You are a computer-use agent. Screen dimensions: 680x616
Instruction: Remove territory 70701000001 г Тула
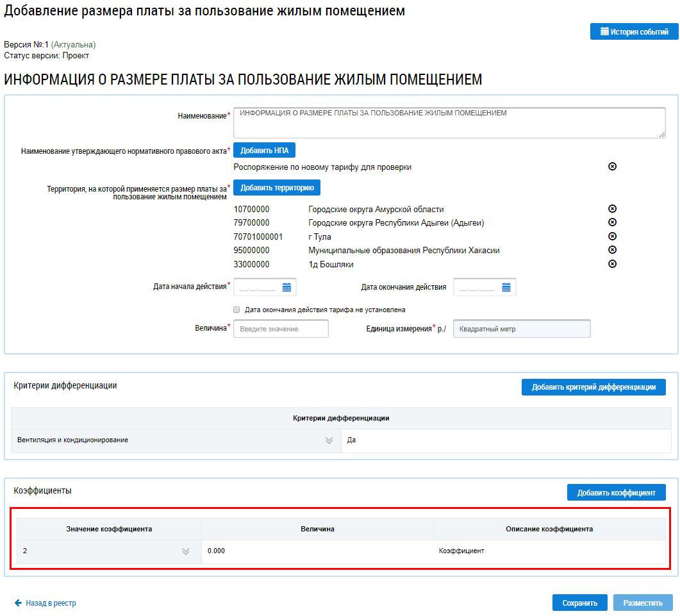(612, 237)
